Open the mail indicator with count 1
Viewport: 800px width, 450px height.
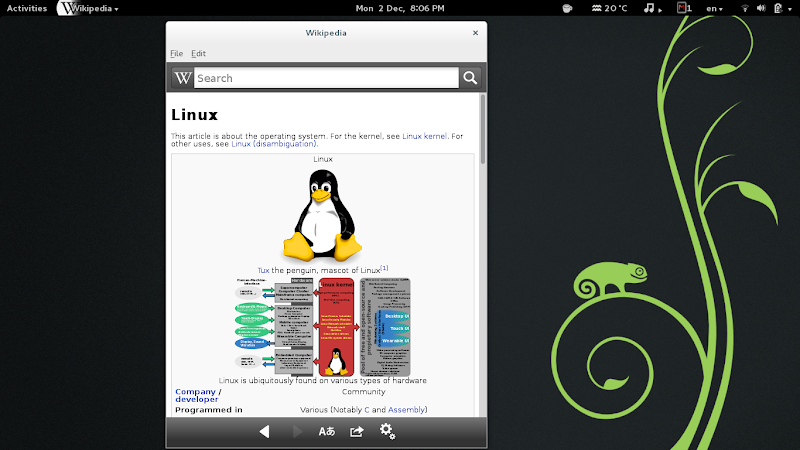[x=684, y=8]
